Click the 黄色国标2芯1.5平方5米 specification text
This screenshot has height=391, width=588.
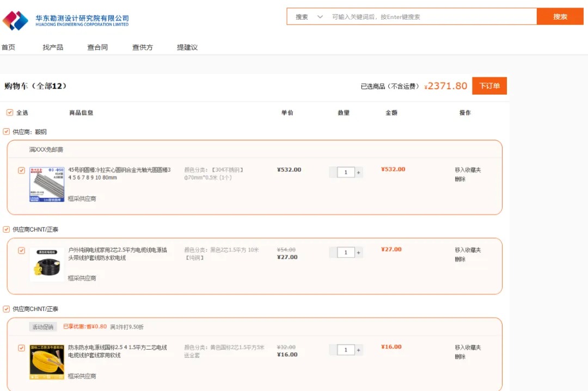(x=237, y=347)
